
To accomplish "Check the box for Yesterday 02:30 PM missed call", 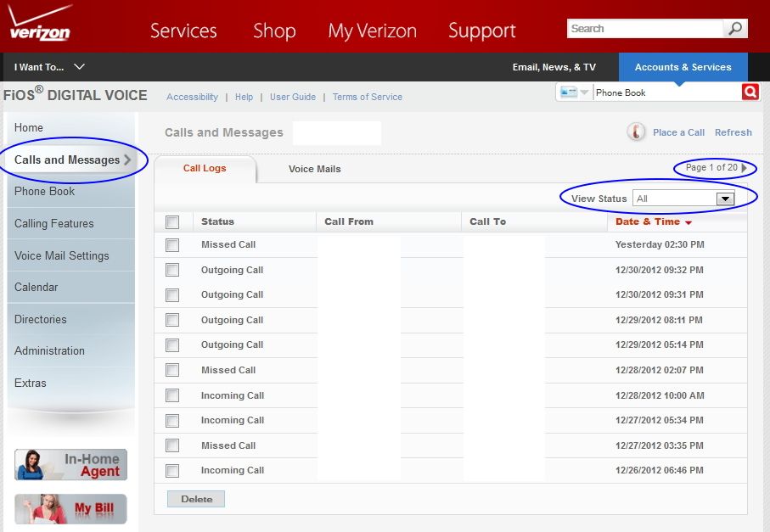I will 173,245.
